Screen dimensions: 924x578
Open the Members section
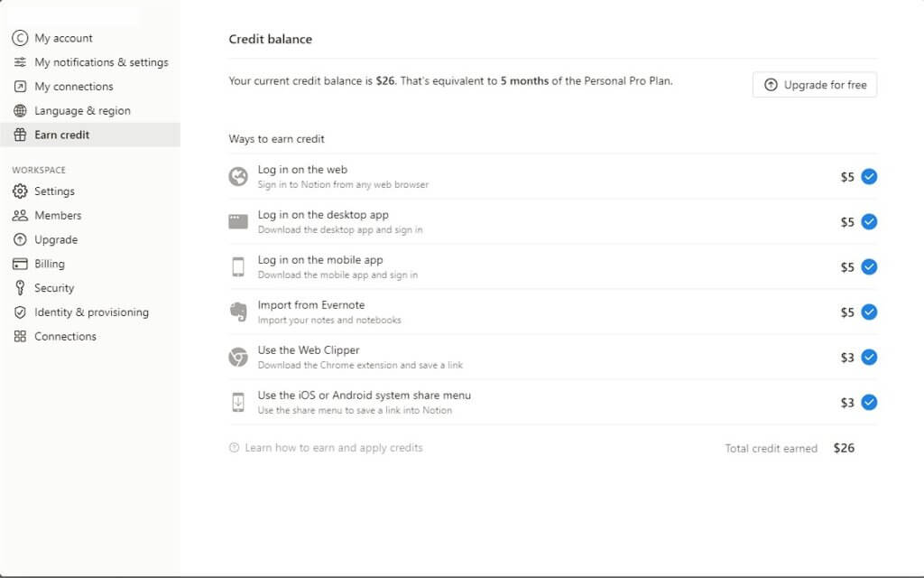tap(90, 215)
